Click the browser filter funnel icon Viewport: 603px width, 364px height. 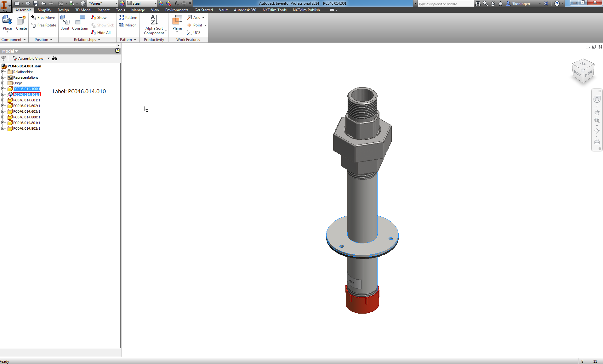coord(3,58)
